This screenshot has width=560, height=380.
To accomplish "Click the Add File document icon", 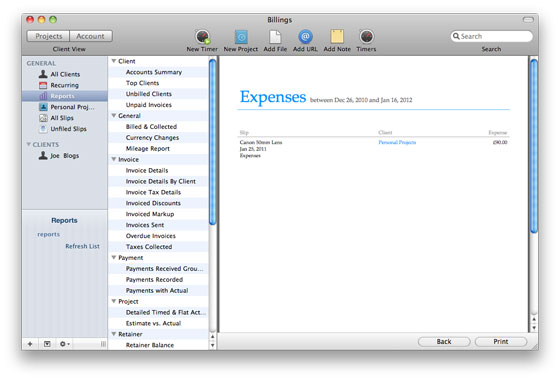I will point(275,37).
